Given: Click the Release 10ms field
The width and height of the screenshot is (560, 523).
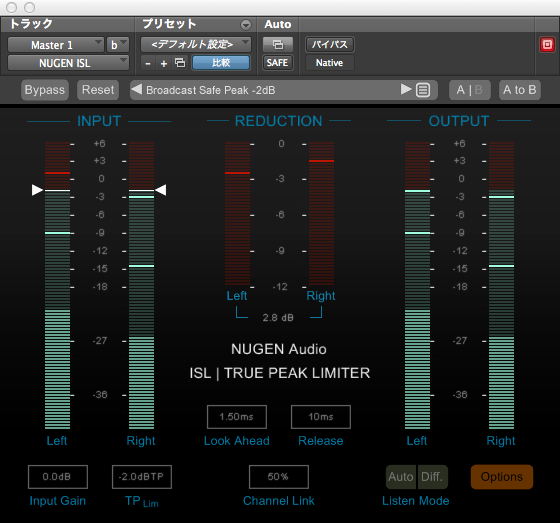Looking at the screenshot, I should (x=321, y=417).
